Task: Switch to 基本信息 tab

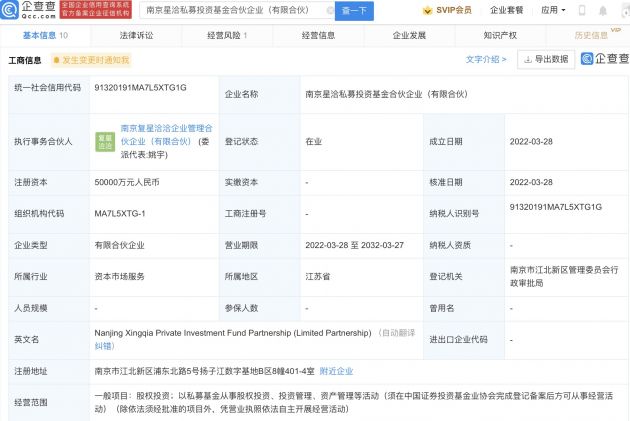Action: click(x=45, y=35)
